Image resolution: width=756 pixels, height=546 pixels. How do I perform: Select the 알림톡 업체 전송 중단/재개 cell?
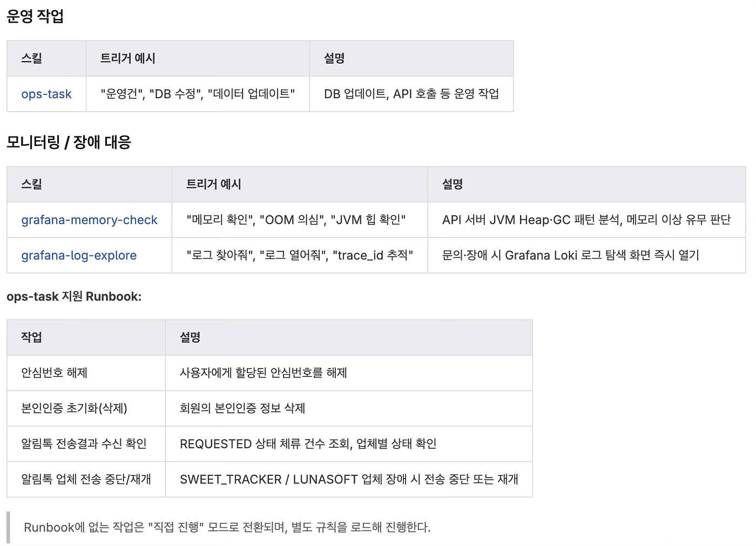[86, 479]
